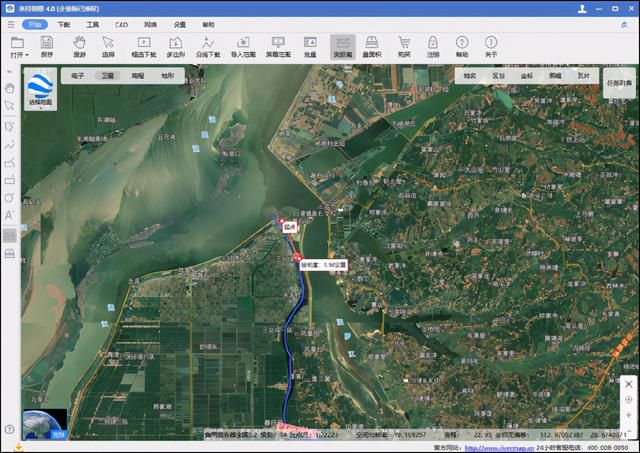Image resolution: width=640 pixels, height=453 pixels.
Task: Switch map type to 电子
Action: pos(78,76)
